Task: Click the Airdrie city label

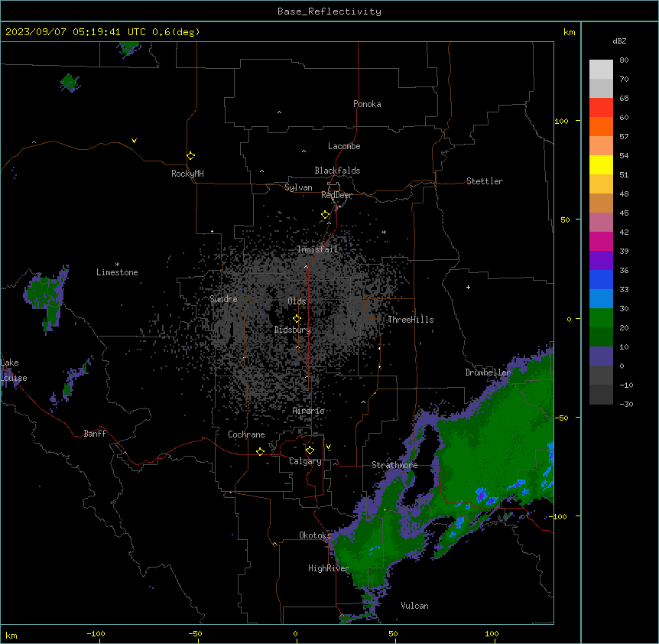Action: [309, 411]
